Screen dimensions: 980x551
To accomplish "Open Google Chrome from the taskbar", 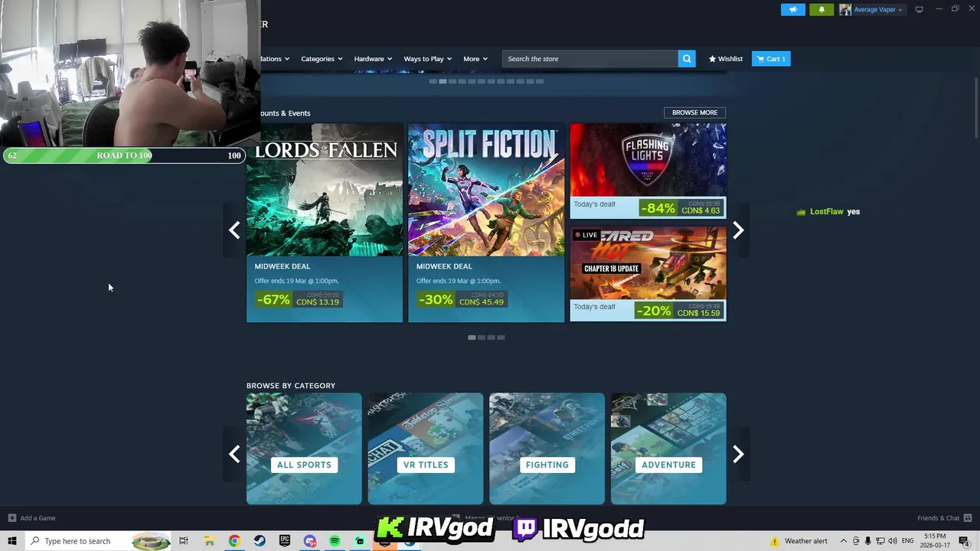I will pos(234,541).
